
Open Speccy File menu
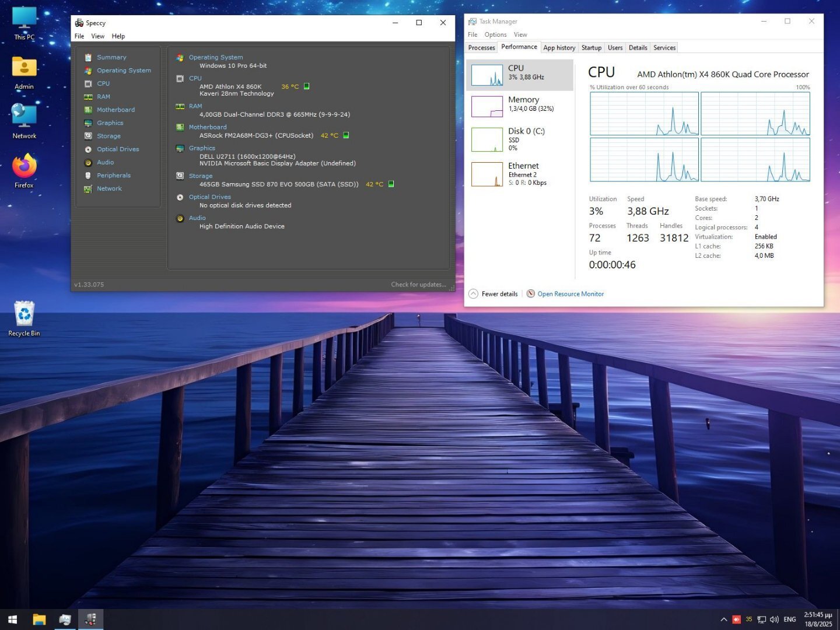pos(79,36)
